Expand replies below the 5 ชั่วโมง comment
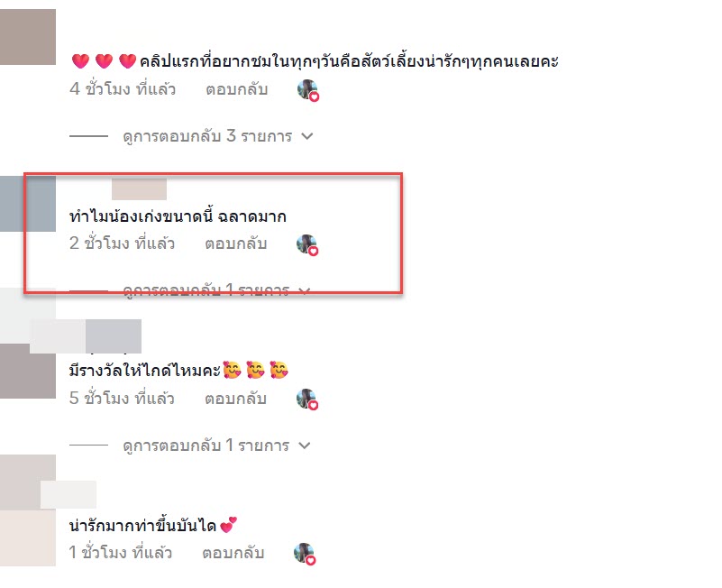This screenshot has width=722, height=588. coord(206,446)
